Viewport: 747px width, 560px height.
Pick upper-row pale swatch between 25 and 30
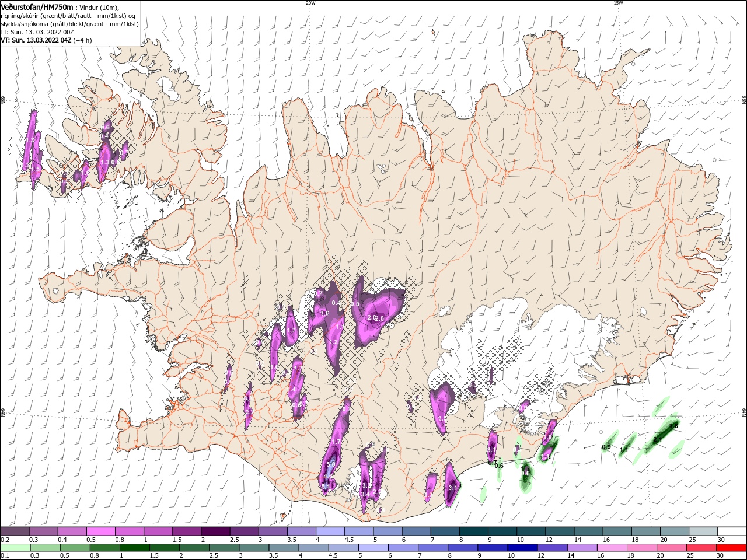(x=704, y=531)
